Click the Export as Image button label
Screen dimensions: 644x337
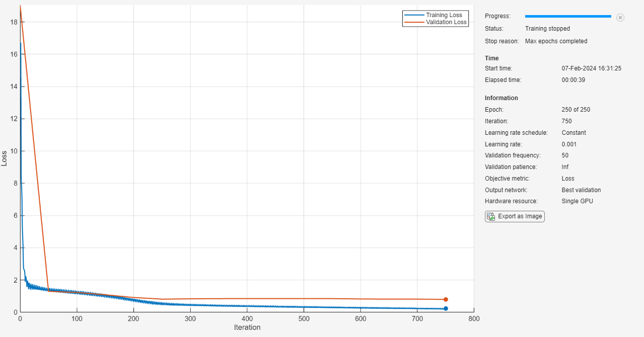click(520, 216)
